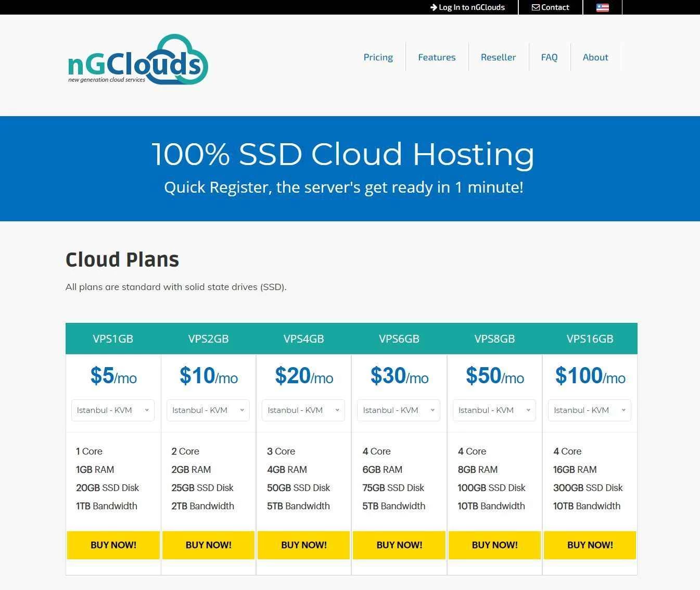Open the Contact link
Image resolution: width=700 pixels, height=590 pixels.
click(550, 7)
